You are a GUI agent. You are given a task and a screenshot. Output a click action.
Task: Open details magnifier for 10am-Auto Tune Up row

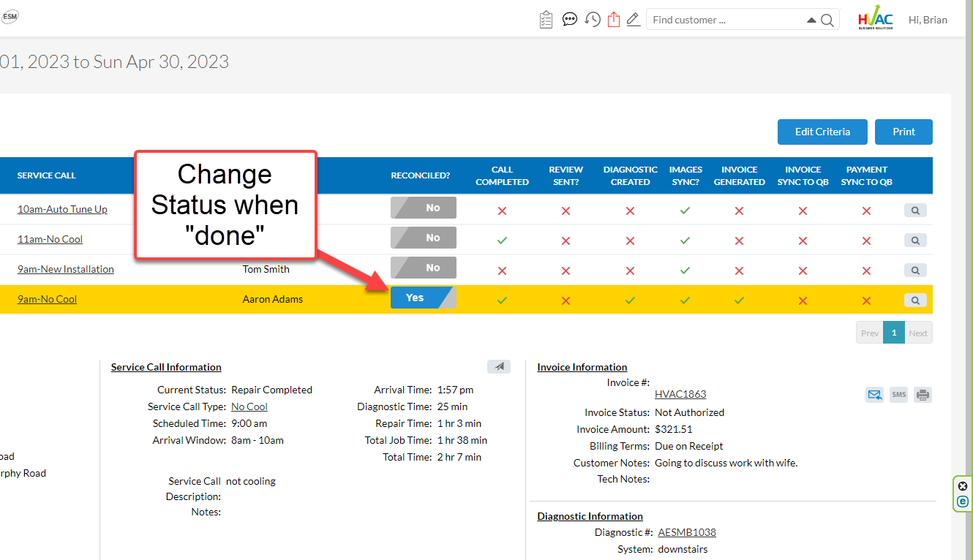(915, 211)
